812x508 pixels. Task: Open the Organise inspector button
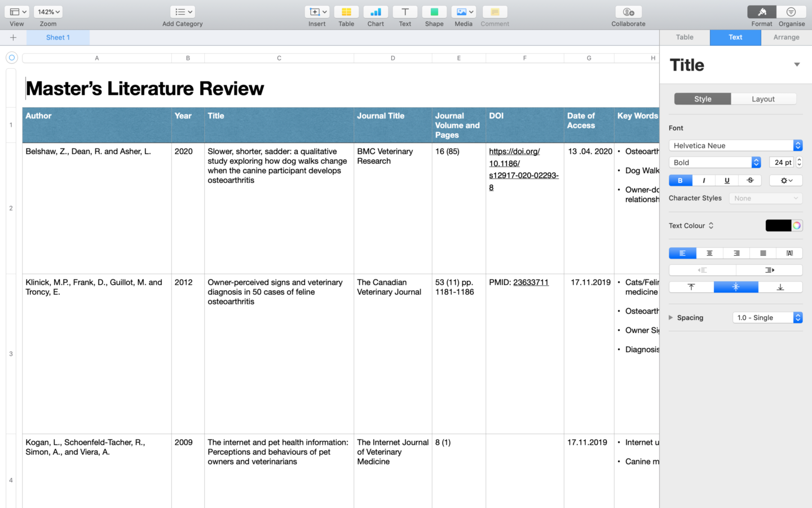coord(791,12)
